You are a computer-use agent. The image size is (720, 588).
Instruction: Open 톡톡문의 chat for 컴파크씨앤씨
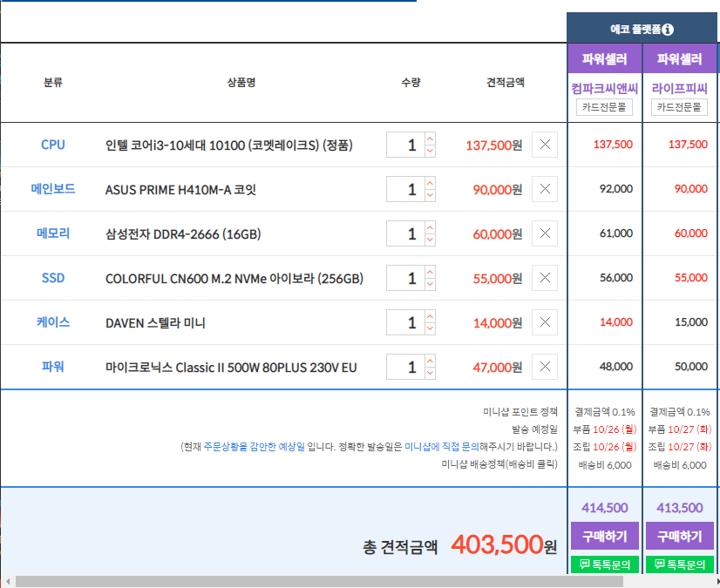point(605,564)
